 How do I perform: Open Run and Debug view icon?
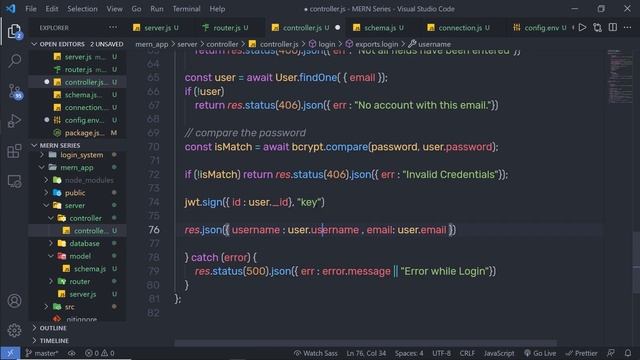(14, 121)
